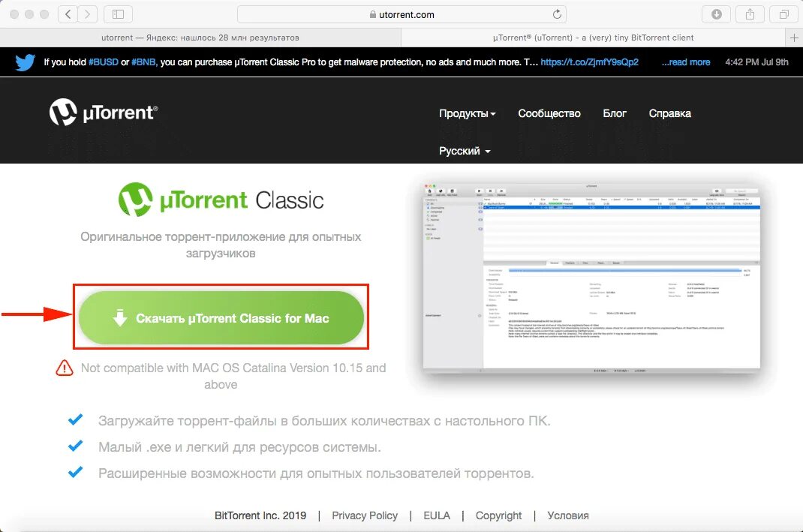Open the EULA footer link
Viewport: 803px width, 532px height.
[437, 515]
